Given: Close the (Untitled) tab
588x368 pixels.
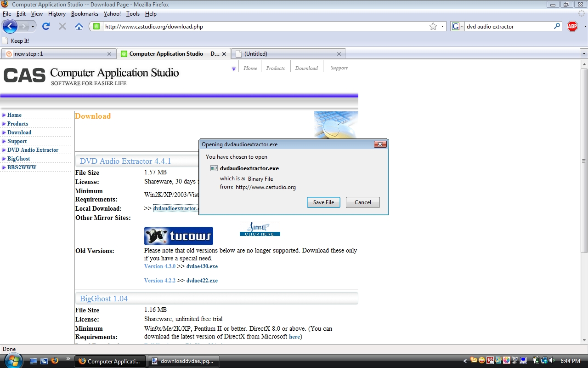Looking at the screenshot, I should [x=339, y=54].
